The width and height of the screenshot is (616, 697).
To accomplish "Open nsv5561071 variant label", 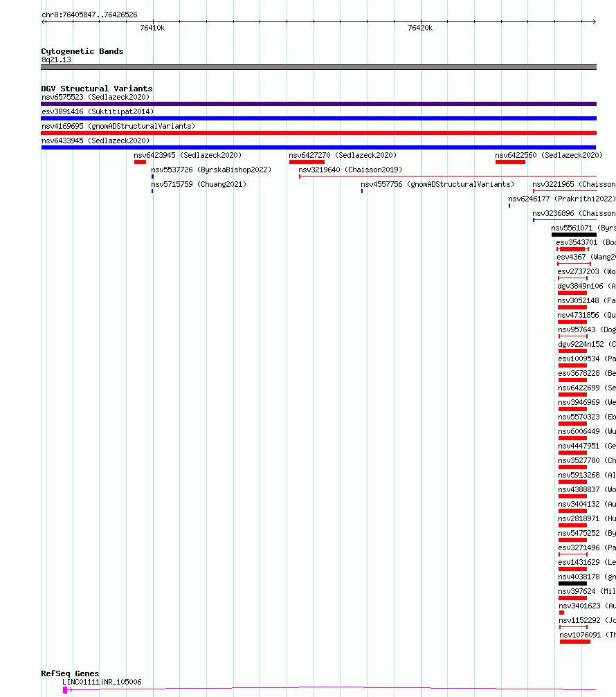I will 583,228.
